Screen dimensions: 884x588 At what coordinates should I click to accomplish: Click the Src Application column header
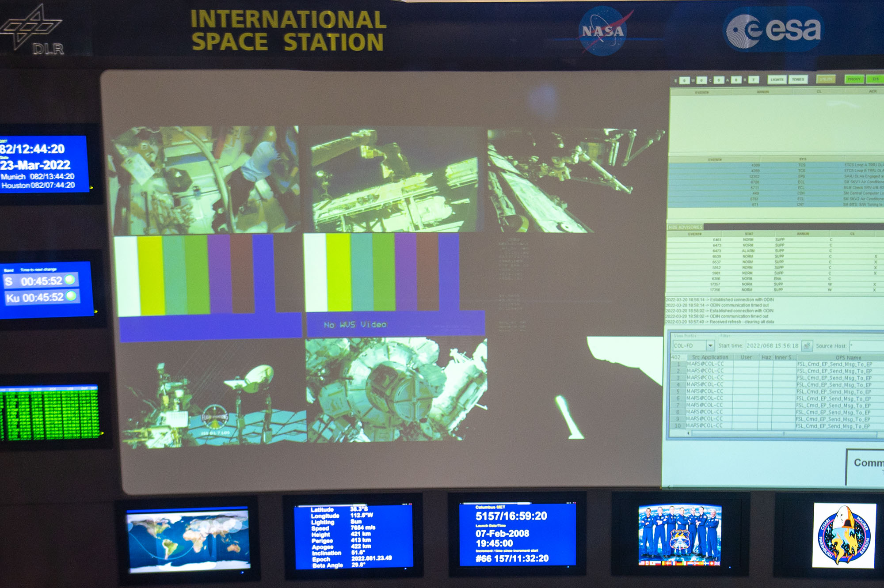coord(710,357)
